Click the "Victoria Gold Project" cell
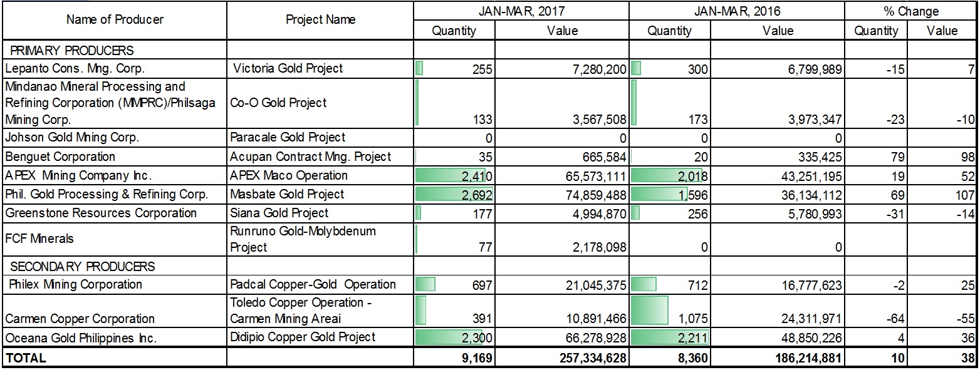The height and width of the screenshot is (370, 980). click(x=320, y=68)
